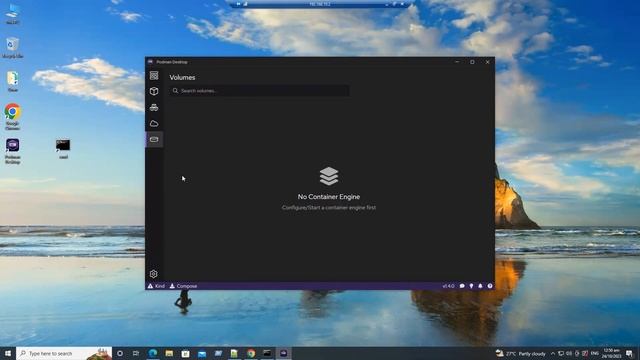
Task: Click the taskbar Type here to search box
Action: [64, 353]
